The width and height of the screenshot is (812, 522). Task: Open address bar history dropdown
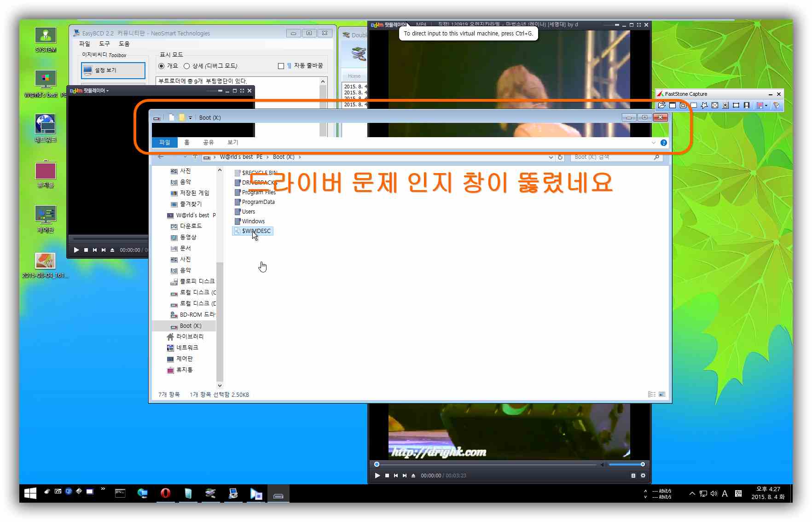pyautogui.click(x=551, y=157)
